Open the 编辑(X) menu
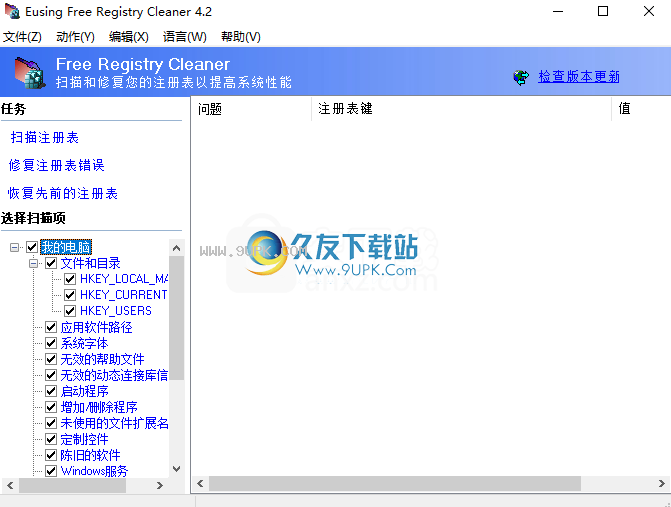The width and height of the screenshot is (671, 507). coord(128,37)
